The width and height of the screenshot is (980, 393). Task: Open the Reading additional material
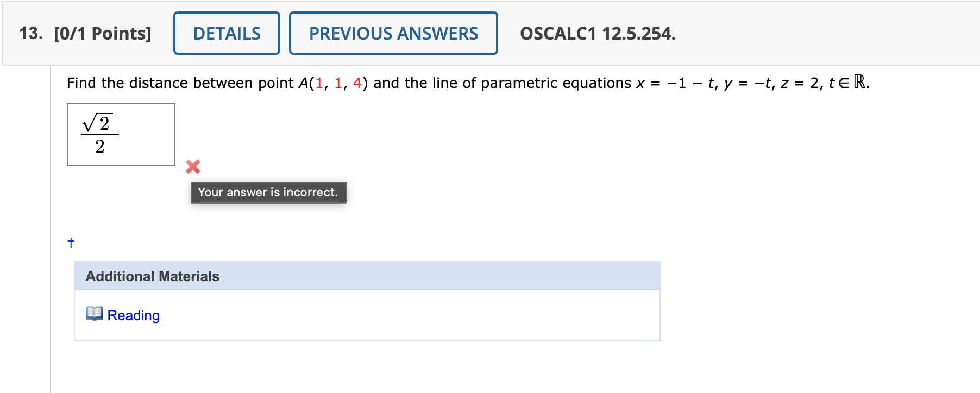[133, 315]
